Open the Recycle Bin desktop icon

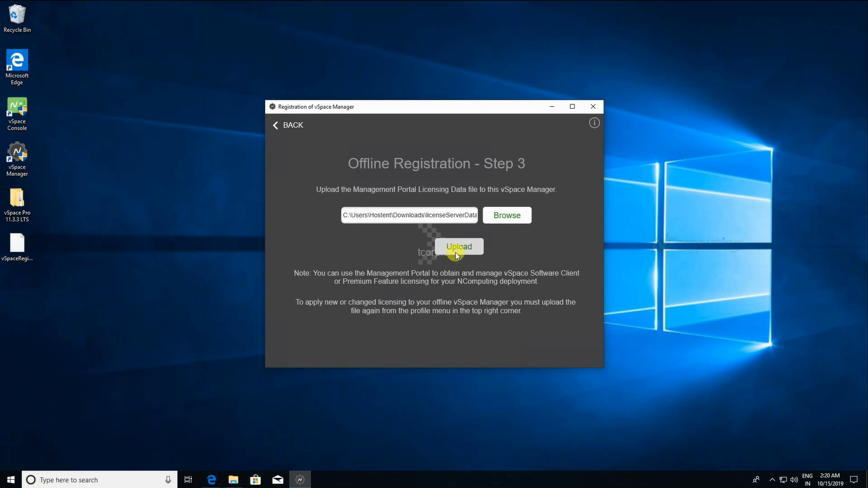pyautogui.click(x=17, y=18)
